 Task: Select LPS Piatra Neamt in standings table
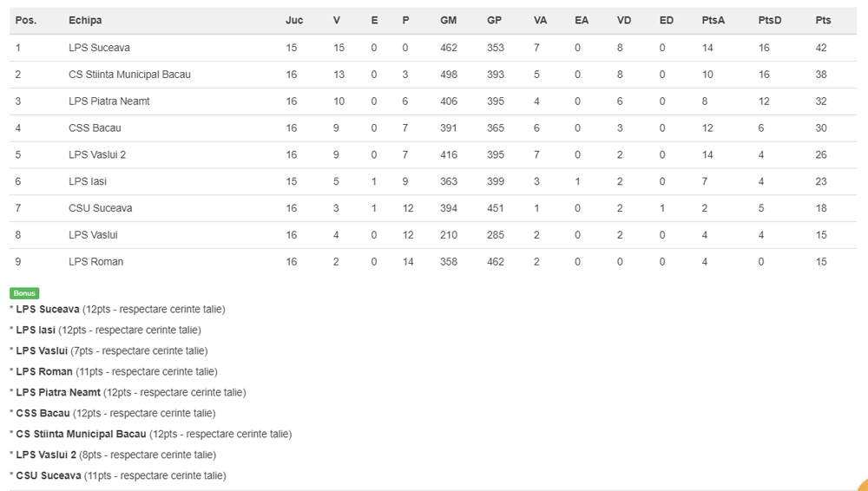[x=109, y=101]
